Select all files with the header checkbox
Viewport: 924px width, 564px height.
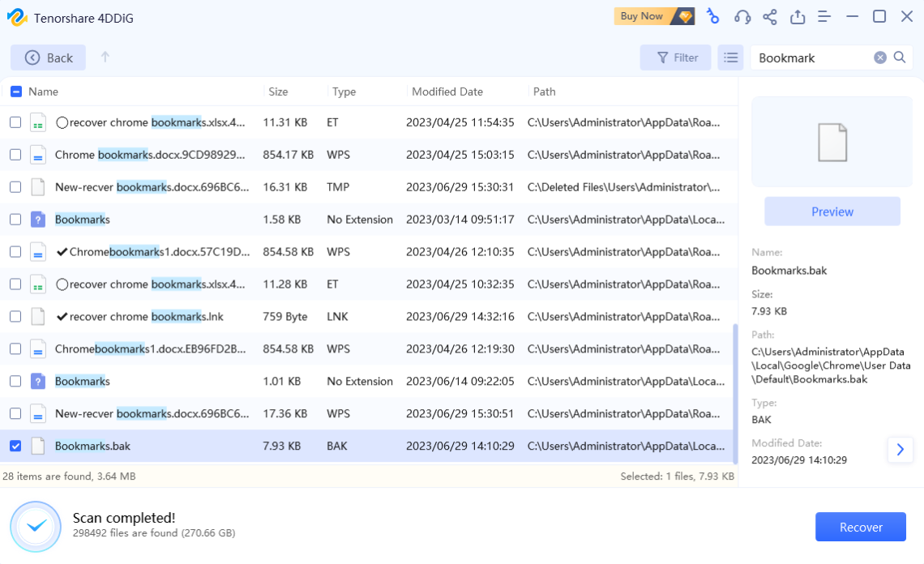click(15, 91)
